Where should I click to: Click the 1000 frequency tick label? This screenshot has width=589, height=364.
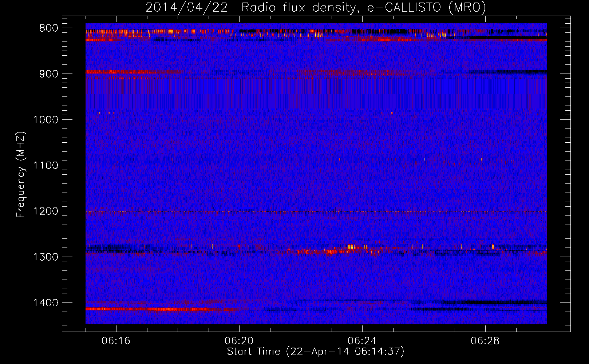[46, 120]
